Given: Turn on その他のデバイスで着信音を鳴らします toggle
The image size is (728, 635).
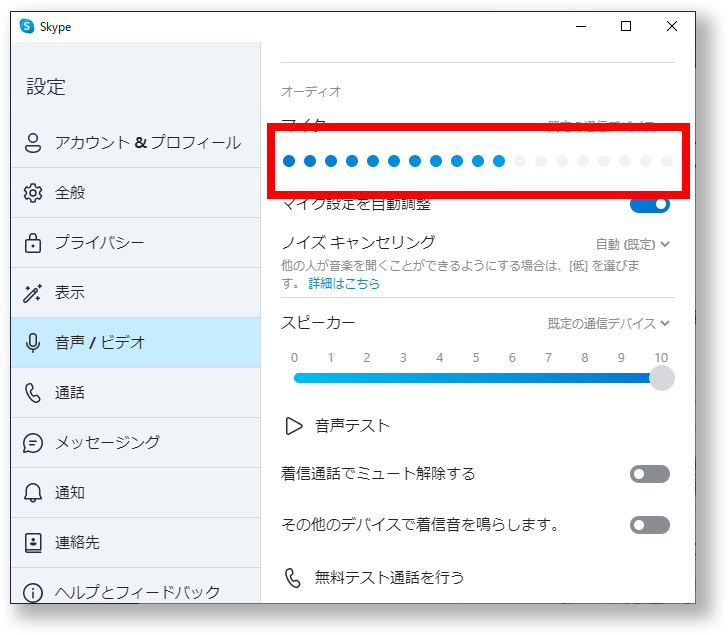Looking at the screenshot, I should [x=650, y=525].
